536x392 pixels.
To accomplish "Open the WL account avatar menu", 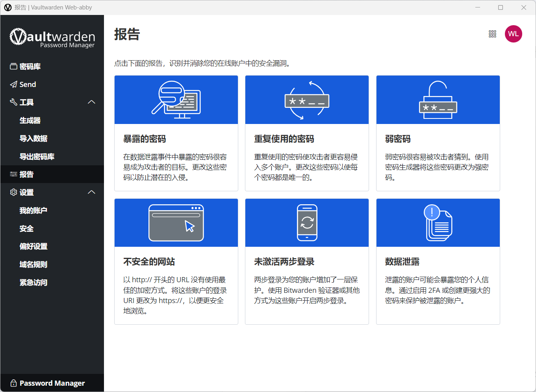I will pyautogui.click(x=513, y=34).
